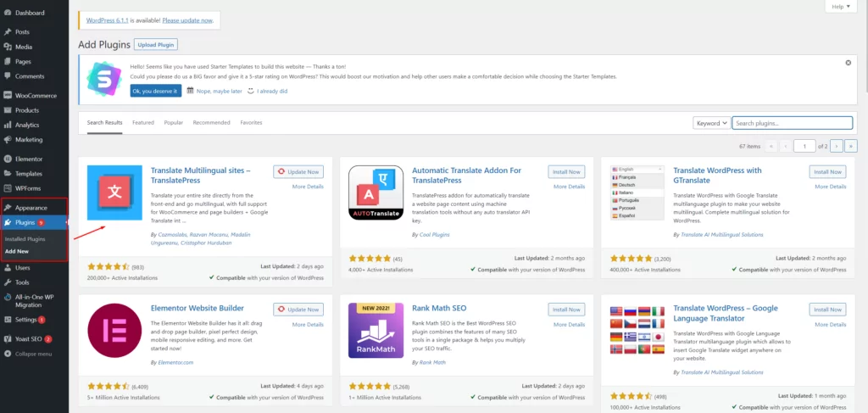Click the Plugins plug icon

pos(8,222)
